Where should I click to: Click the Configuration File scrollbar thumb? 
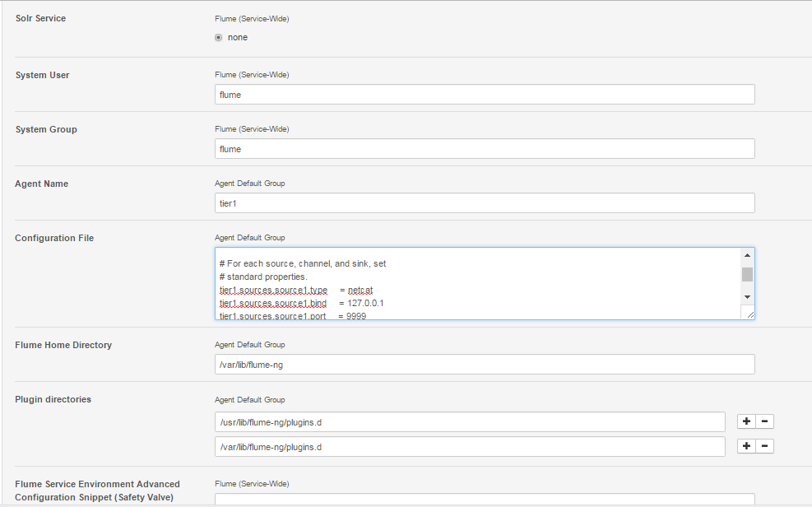[747, 274]
